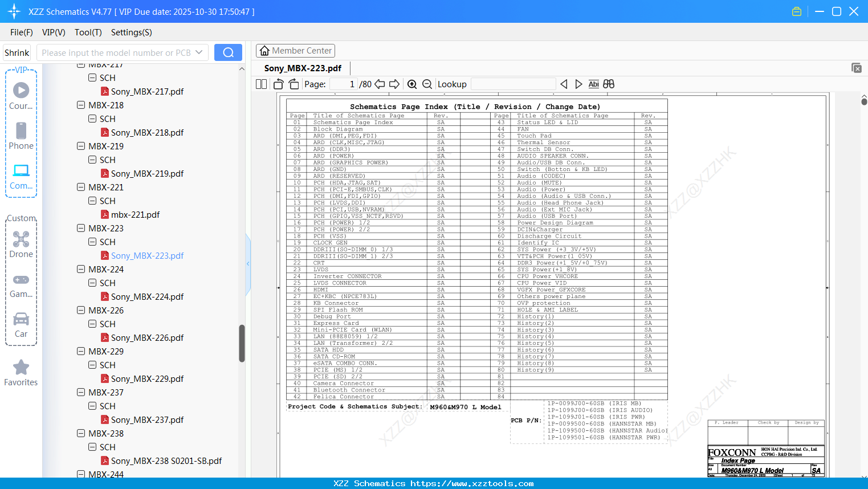Open the File(F) menu

tap(22, 32)
